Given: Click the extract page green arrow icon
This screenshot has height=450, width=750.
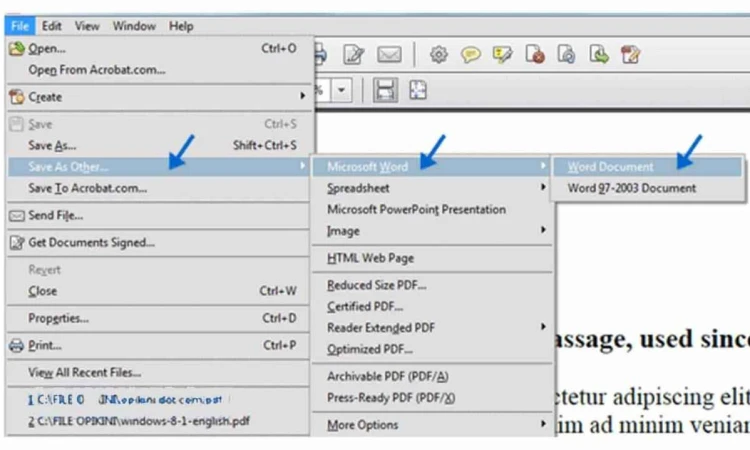Looking at the screenshot, I should 599,55.
